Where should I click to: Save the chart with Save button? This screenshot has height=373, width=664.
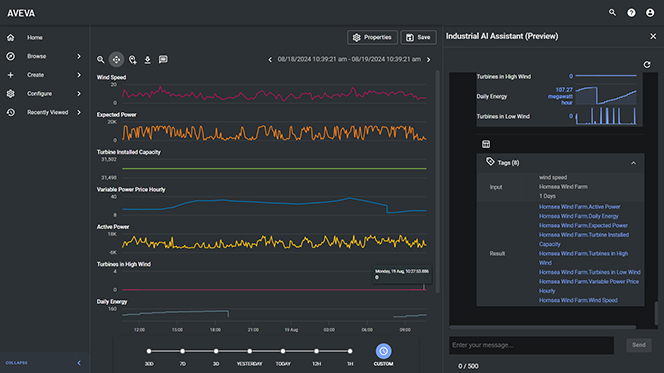pos(418,37)
